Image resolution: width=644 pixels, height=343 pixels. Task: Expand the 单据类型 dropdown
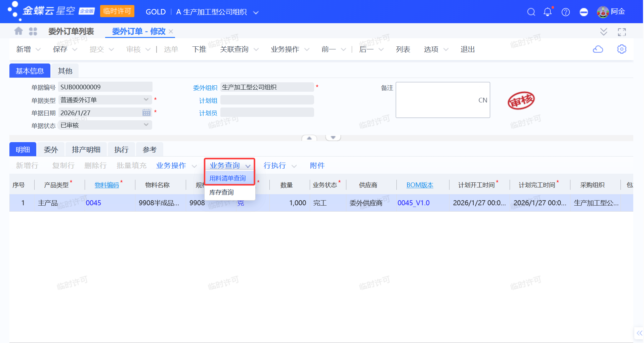click(146, 100)
